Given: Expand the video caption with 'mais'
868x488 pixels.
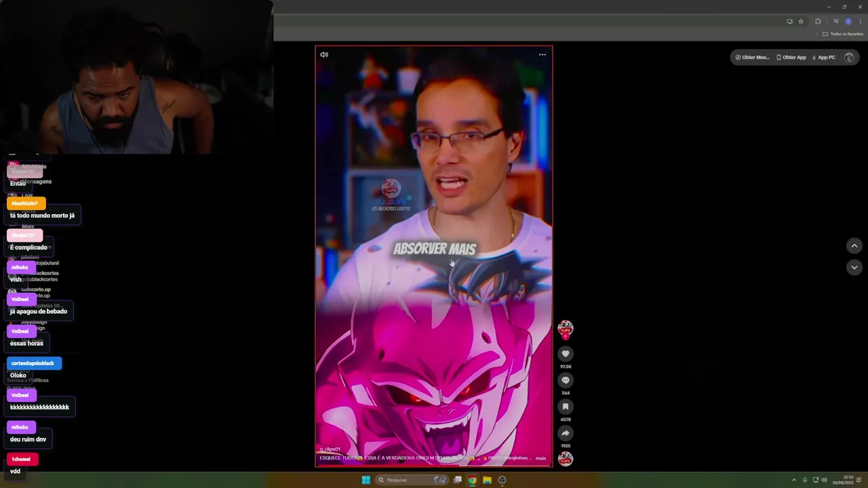Looking at the screenshot, I should [540, 458].
